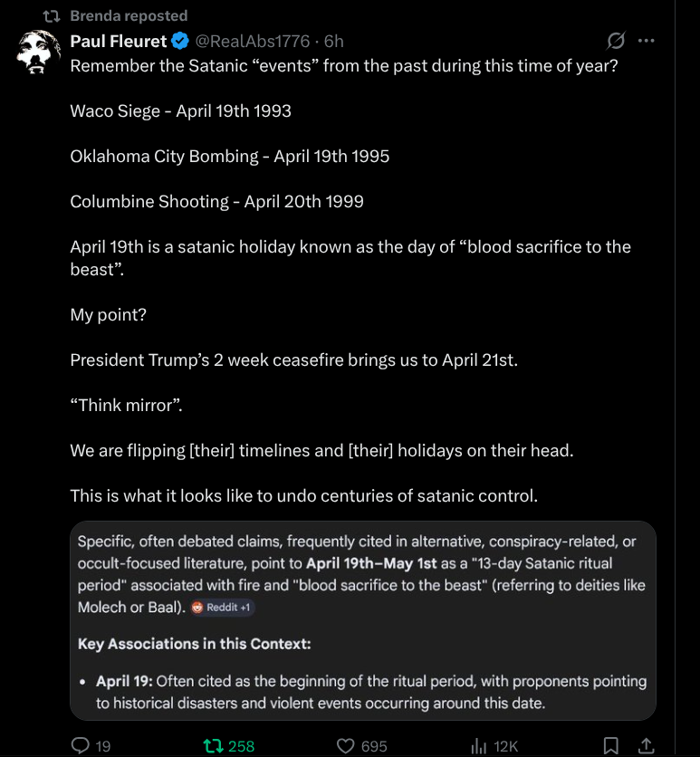Click the blue verified badge checkmark
This screenshot has width=700, height=757.
click(x=180, y=41)
